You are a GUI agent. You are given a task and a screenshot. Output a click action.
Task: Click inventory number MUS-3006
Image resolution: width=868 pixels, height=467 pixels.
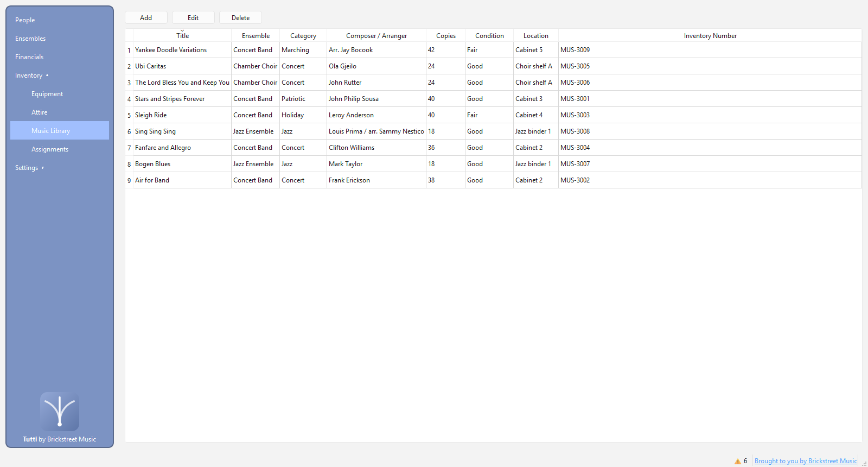coord(710,83)
